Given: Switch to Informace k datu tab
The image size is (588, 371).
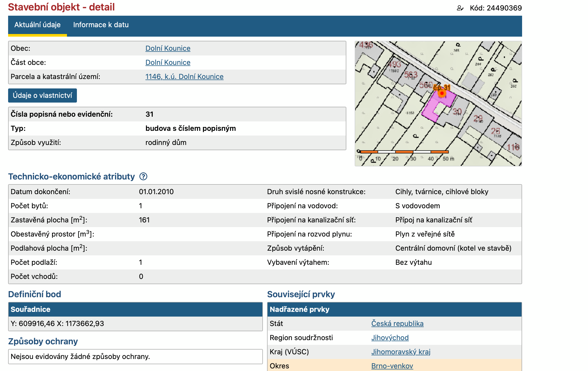Looking at the screenshot, I should click(101, 25).
